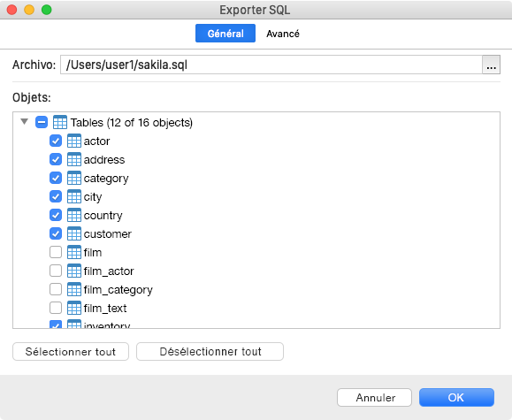
Task: Enable the film_category checkbox
Action: point(56,289)
